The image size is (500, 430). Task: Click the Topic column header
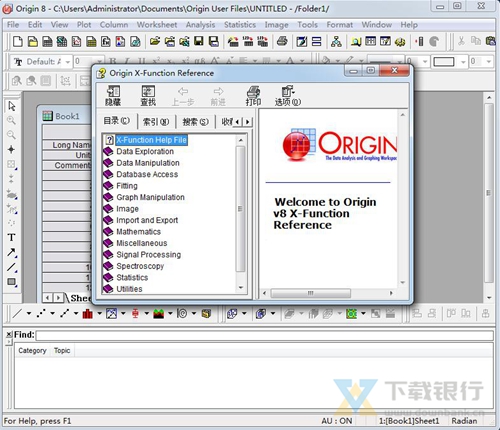tap(62, 350)
